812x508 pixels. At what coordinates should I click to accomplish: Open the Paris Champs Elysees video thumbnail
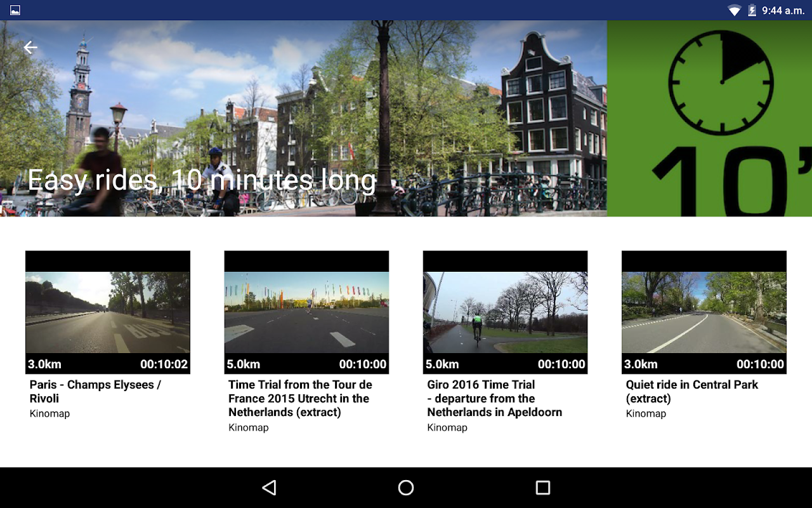tap(108, 312)
